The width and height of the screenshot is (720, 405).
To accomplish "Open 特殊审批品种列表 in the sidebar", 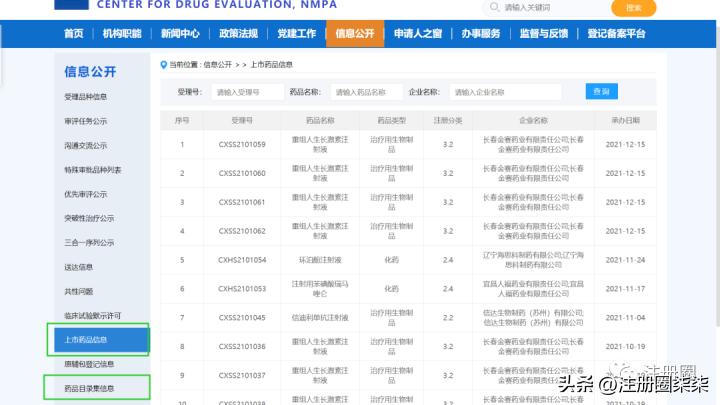I will tap(93, 170).
